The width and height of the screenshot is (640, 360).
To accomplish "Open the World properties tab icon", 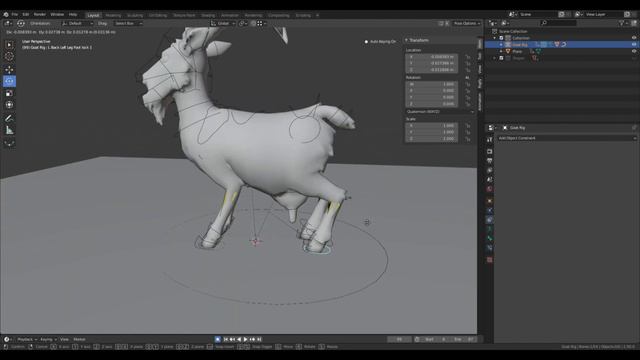I will point(489,189).
